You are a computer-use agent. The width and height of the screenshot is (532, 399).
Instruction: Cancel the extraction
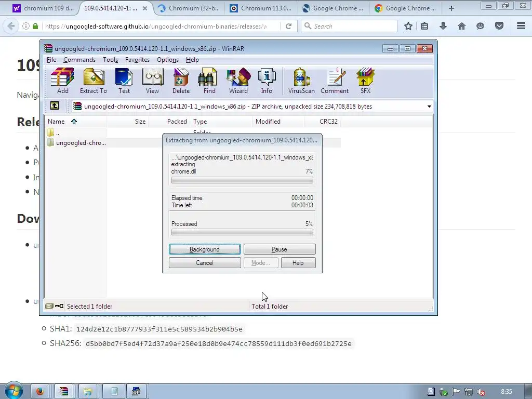[205, 262]
